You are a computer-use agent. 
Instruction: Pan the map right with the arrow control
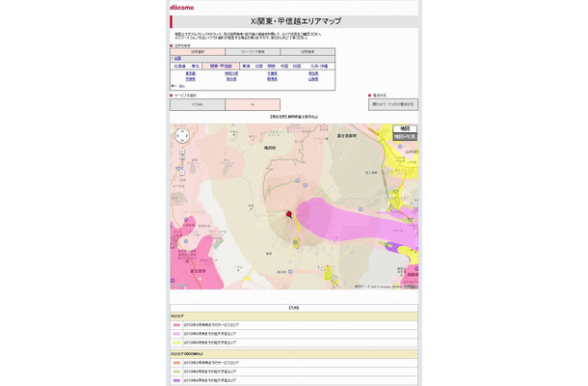click(187, 136)
